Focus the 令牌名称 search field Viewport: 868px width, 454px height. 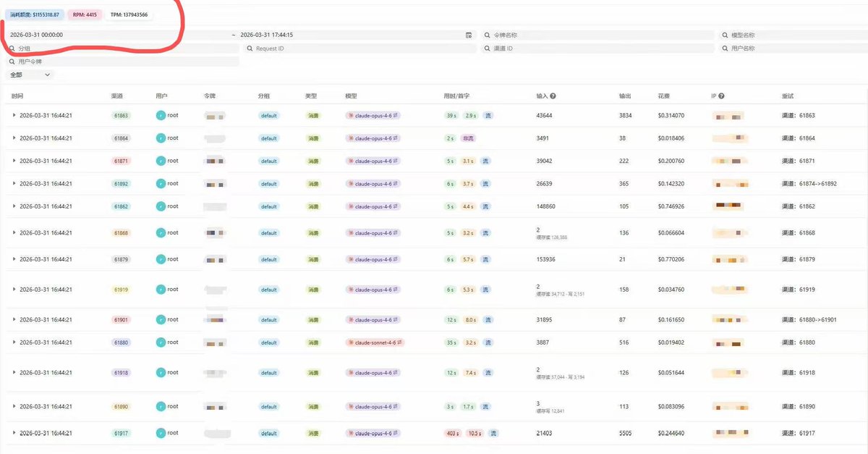(600, 35)
